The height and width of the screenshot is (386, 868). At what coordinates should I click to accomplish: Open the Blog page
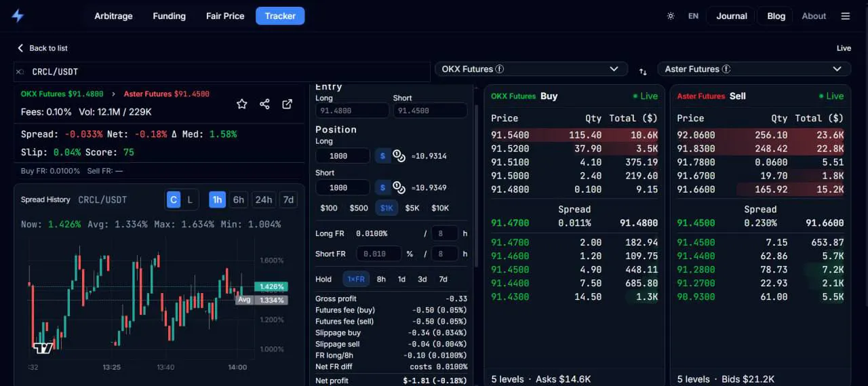tap(776, 16)
